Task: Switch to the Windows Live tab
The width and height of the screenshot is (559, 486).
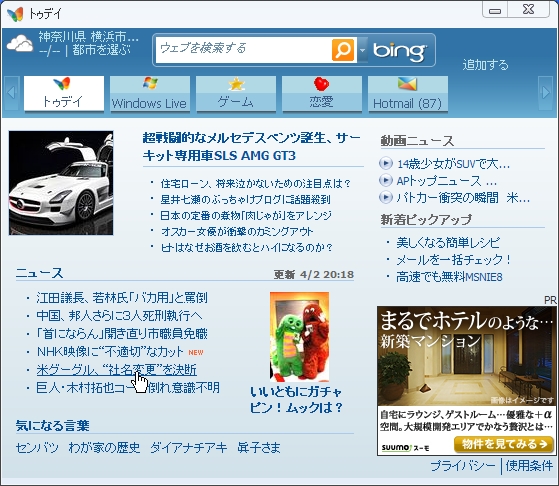Action: 150,93
